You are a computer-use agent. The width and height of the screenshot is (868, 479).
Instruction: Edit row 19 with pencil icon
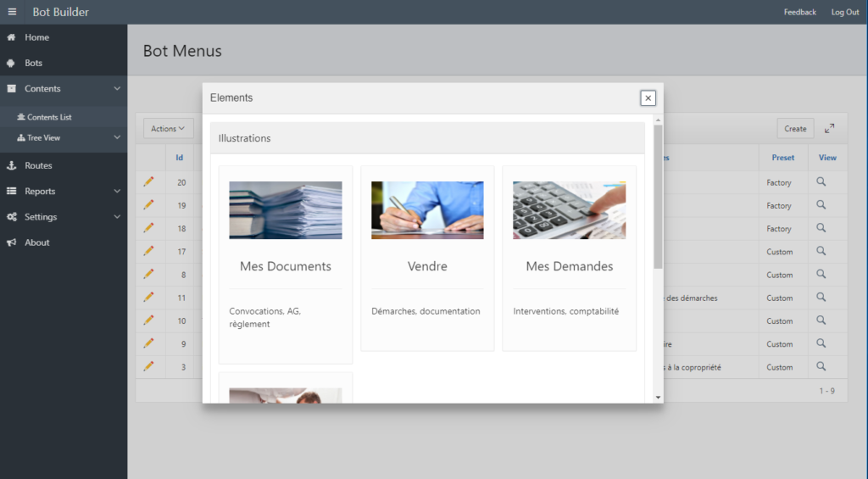[148, 205]
